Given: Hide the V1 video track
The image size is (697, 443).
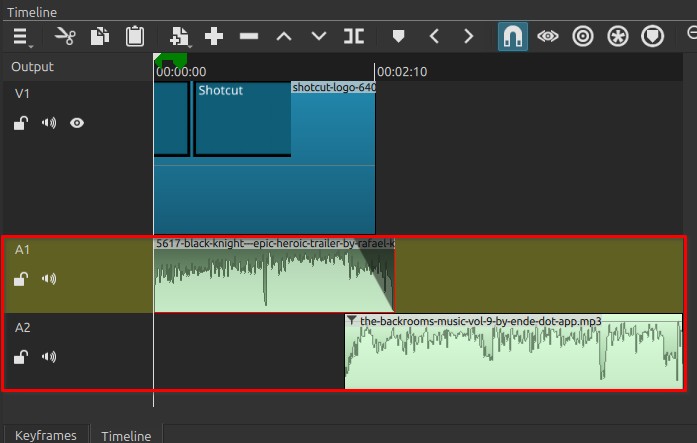Looking at the screenshot, I should tap(77, 123).
